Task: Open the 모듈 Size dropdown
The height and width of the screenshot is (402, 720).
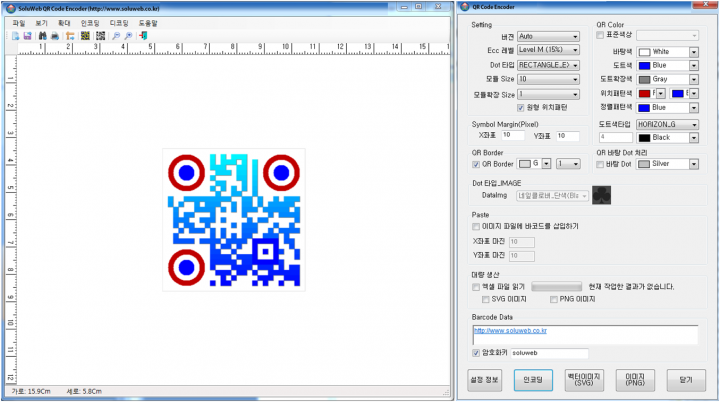Action: [548, 79]
